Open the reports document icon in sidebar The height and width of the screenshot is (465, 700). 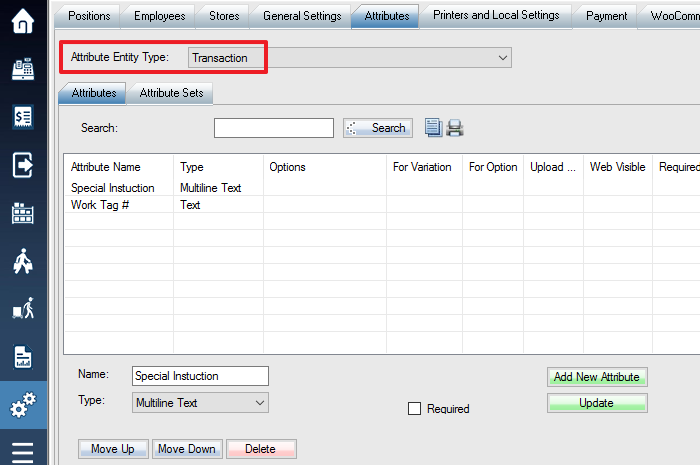23,357
